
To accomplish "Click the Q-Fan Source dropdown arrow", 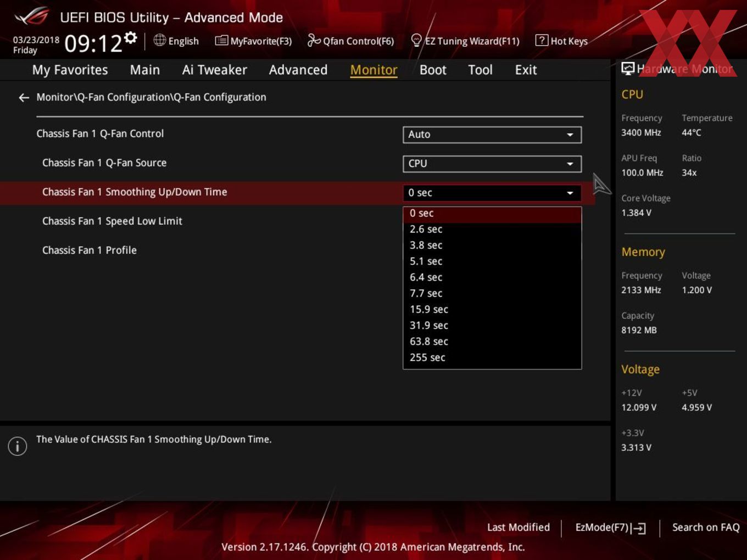I will click(570, 164).
